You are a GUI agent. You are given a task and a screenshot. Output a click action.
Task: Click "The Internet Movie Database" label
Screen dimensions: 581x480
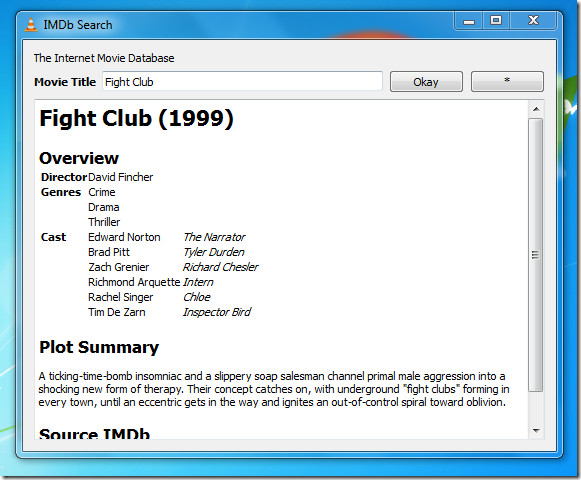104,58
